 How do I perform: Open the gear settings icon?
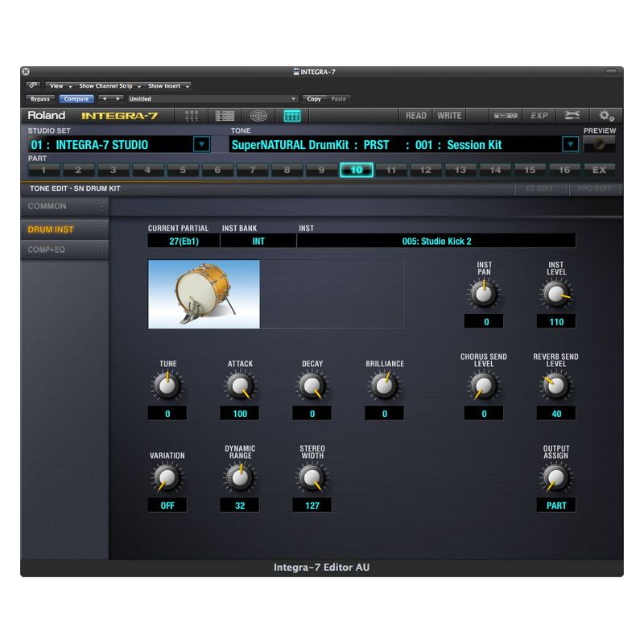(x=606, y=116)
